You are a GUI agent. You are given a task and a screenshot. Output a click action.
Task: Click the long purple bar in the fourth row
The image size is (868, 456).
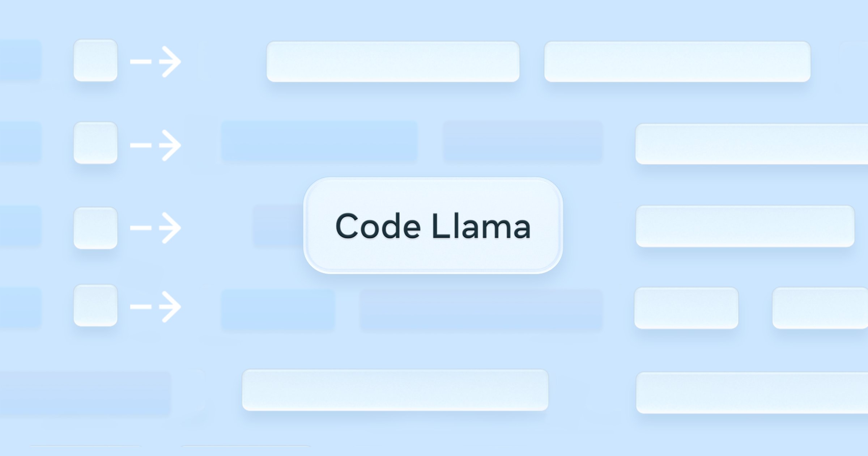(x=481, y=309)
